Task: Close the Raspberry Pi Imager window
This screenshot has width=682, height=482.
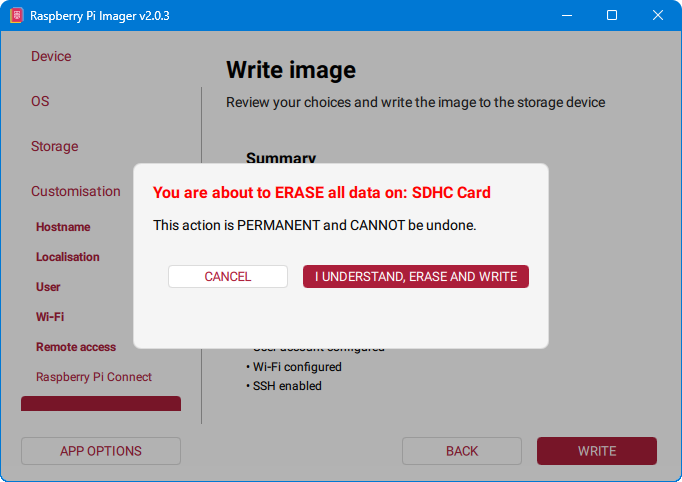Action: click(x=658, y=16)
